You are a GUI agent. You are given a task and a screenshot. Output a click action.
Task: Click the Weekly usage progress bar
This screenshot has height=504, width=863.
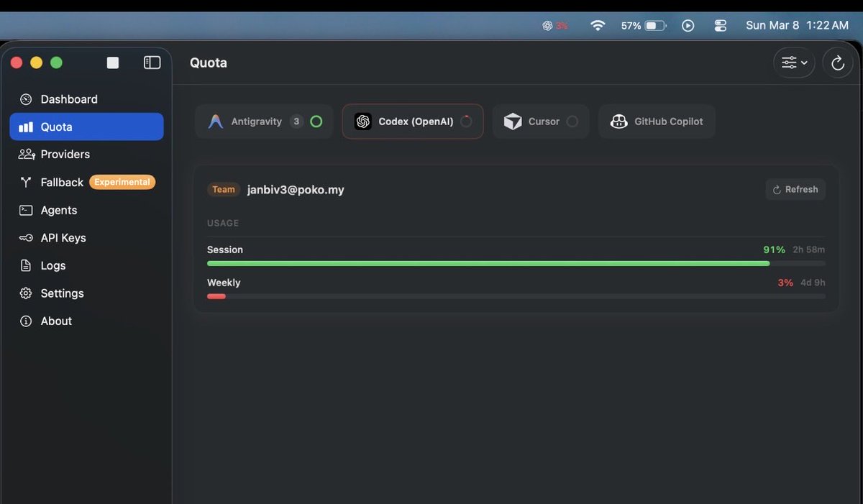[x=516, y=296]
